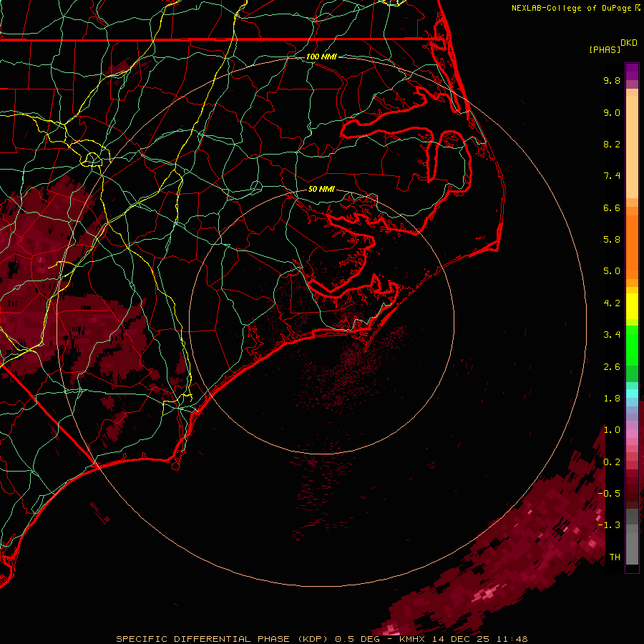Image resolution: width=644 pixels, height=644 pixels.
Task: Click the DKD PHAS legend header
Action: click(x=613, y=47)
